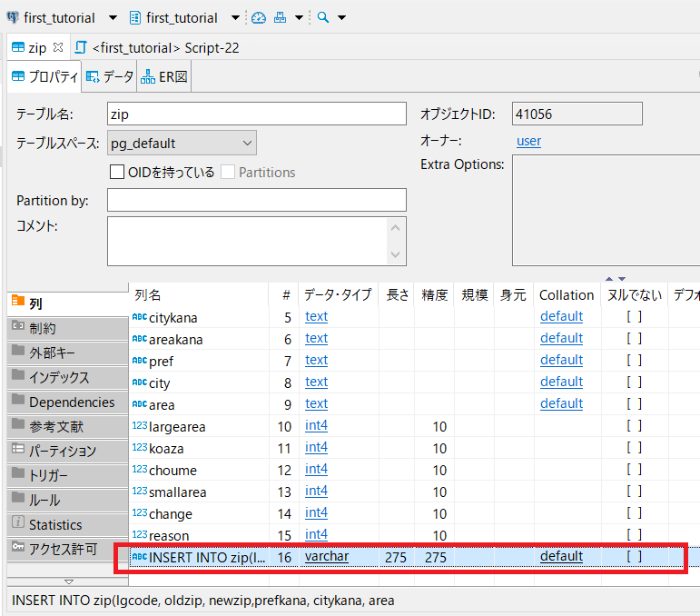Viewport: 700px width, 616px height.
Task: Sort by the Collation column header
Action: [x=567, y=294]
